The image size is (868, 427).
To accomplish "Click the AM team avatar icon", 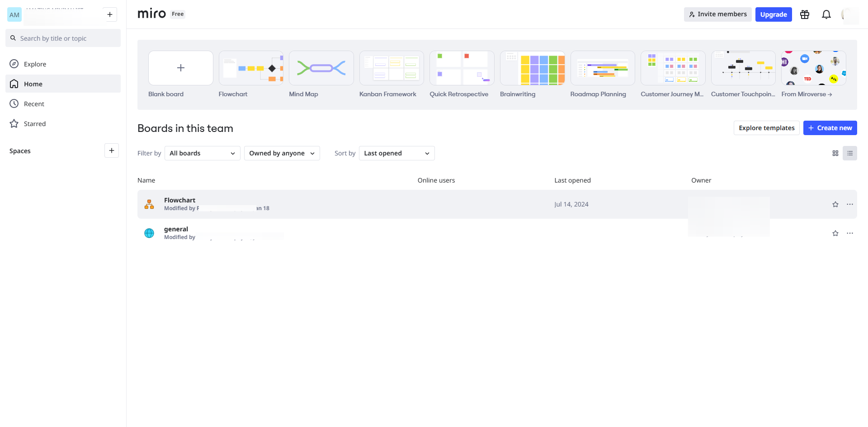I will pos(14,14).
